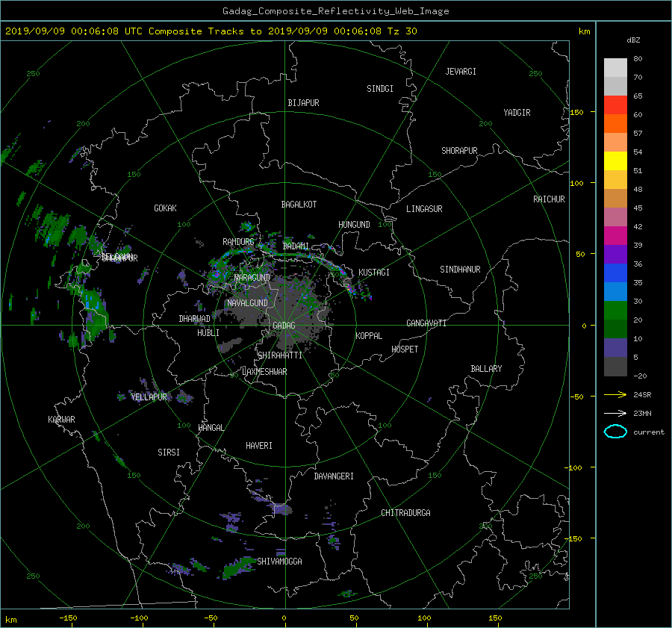Click the BADAMI city label
The width and height of the screenshot is (672, 628).
pyautogui.click(x=296, y=246)
